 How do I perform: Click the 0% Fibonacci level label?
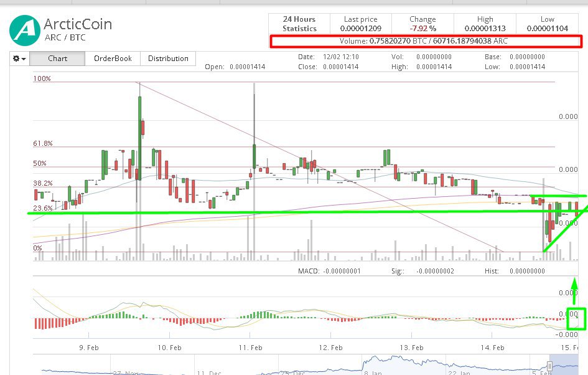point(37,248)
